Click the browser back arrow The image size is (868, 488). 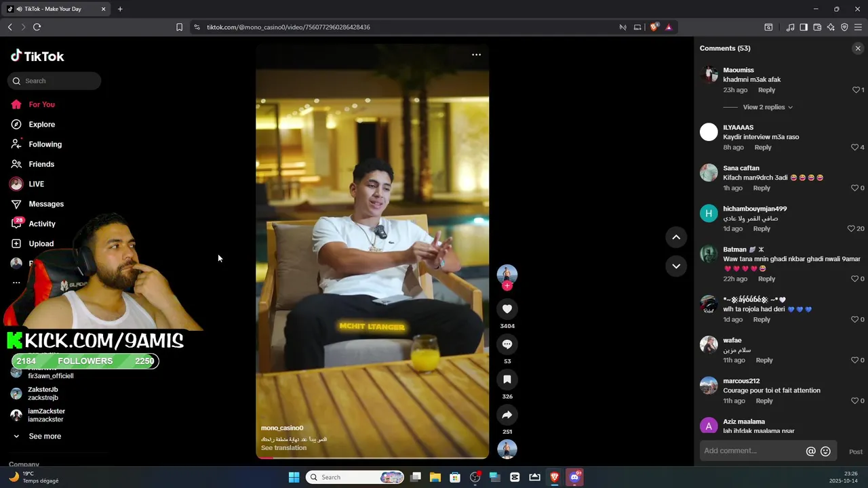[9, 27]
